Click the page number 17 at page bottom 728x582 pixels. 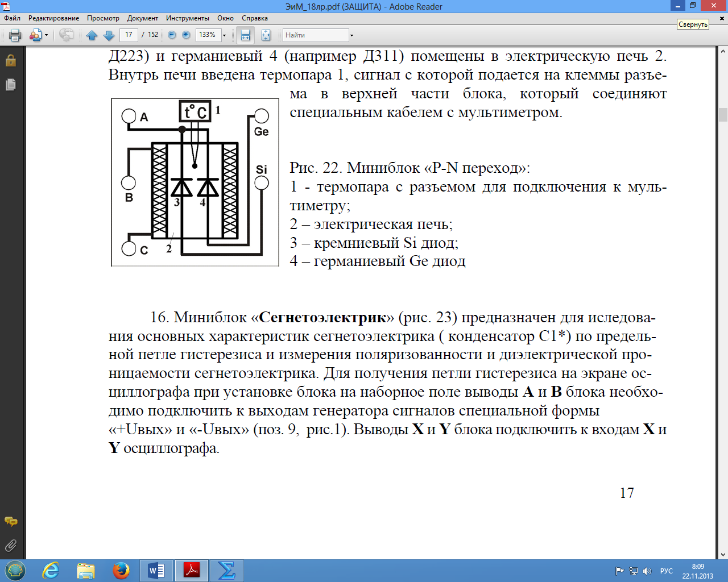coord(627,493)
